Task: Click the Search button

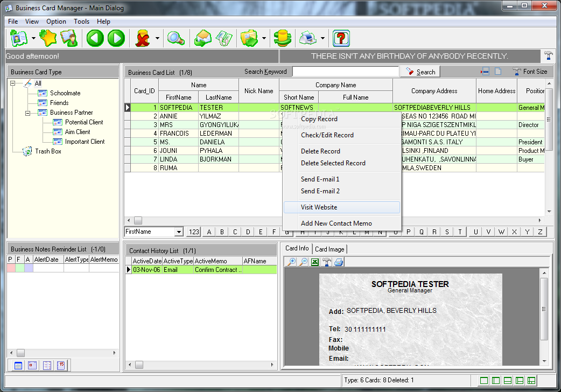Action: [x=420, y=72]
